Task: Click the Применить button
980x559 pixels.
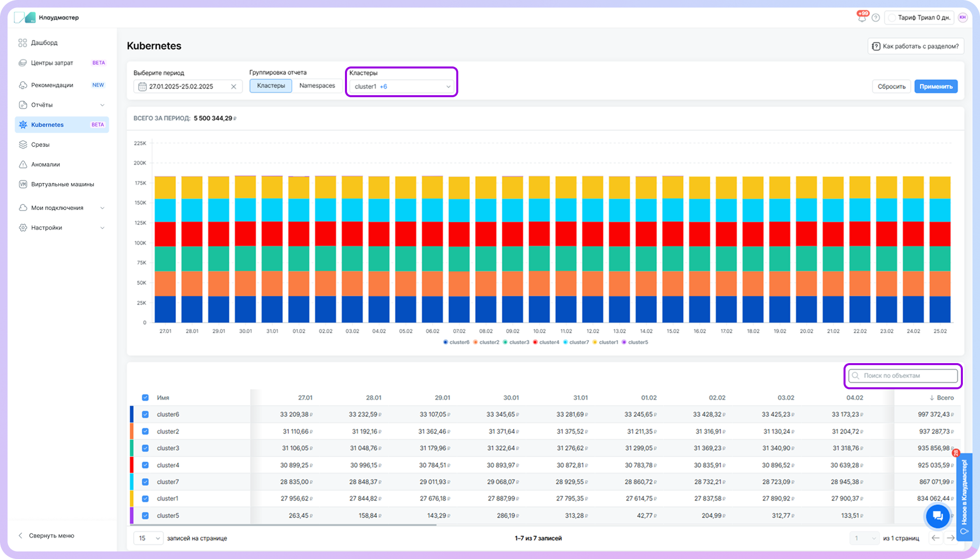Action: pos(936,87)
